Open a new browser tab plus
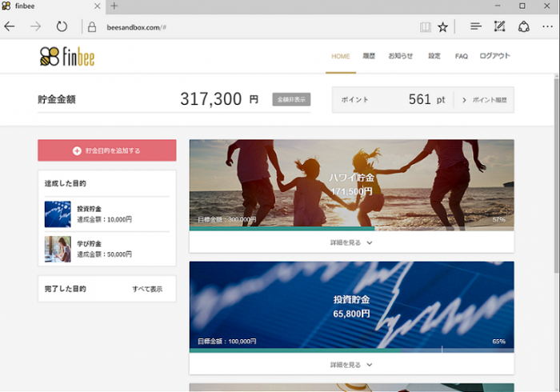This screenshot has height=392, width=560. coord(114,6)
